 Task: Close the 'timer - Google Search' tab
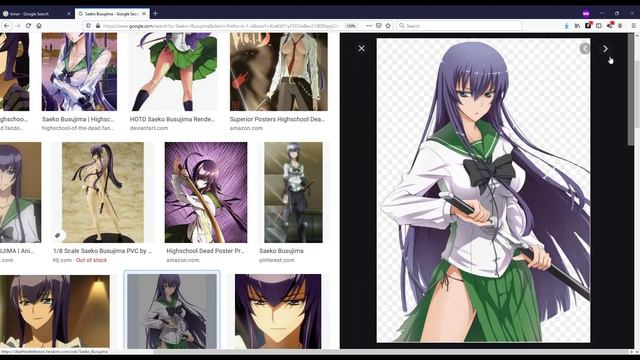[x=69, y=14]
